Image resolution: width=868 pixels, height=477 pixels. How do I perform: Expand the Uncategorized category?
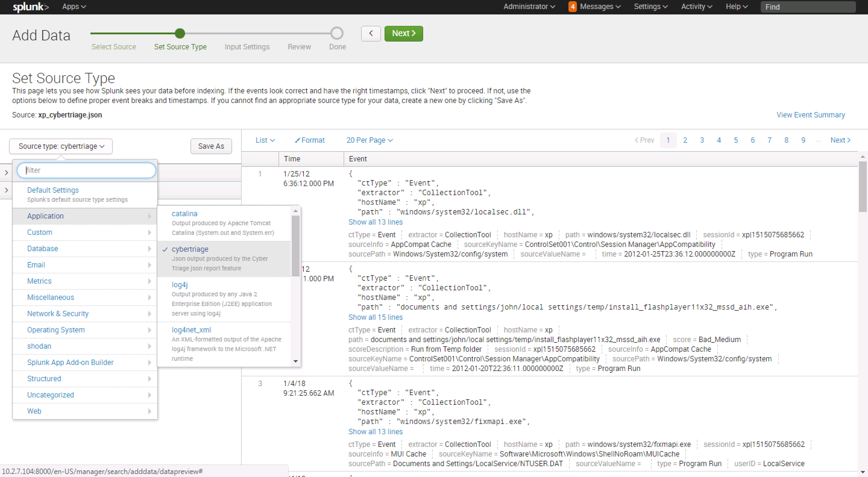(x=85, y=395)
